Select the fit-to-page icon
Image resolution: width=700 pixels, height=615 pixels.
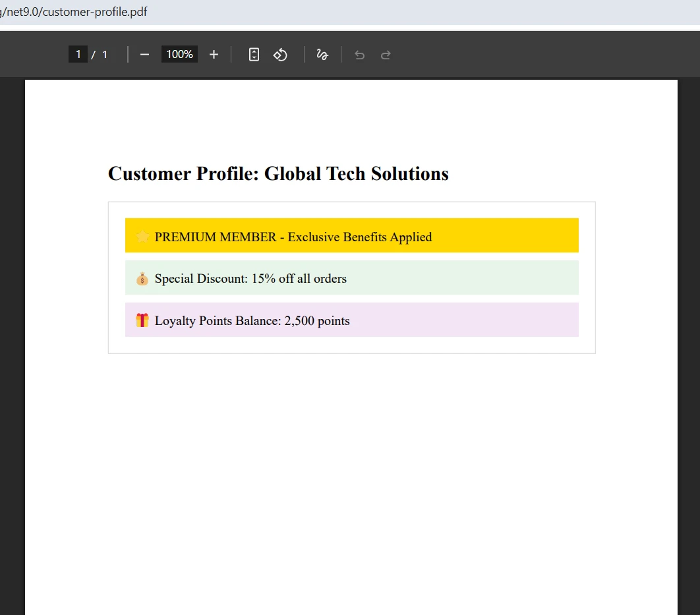point(254,54)
